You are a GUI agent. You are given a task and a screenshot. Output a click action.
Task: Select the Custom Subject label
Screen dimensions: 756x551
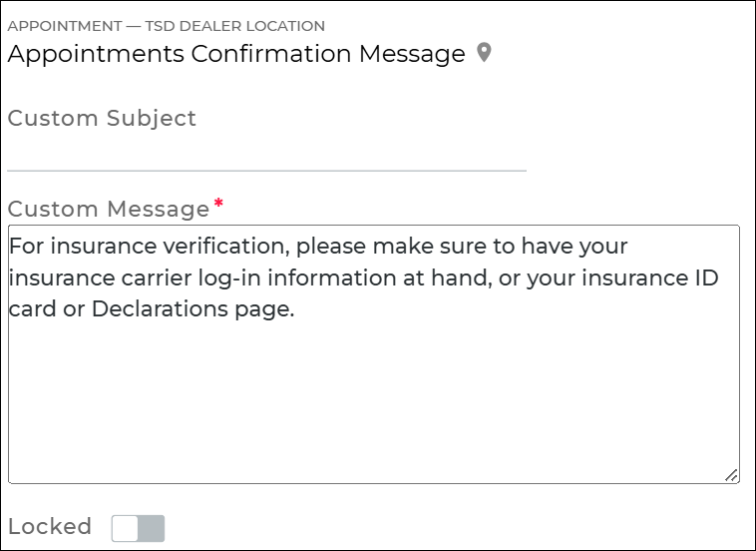point(102,118)
